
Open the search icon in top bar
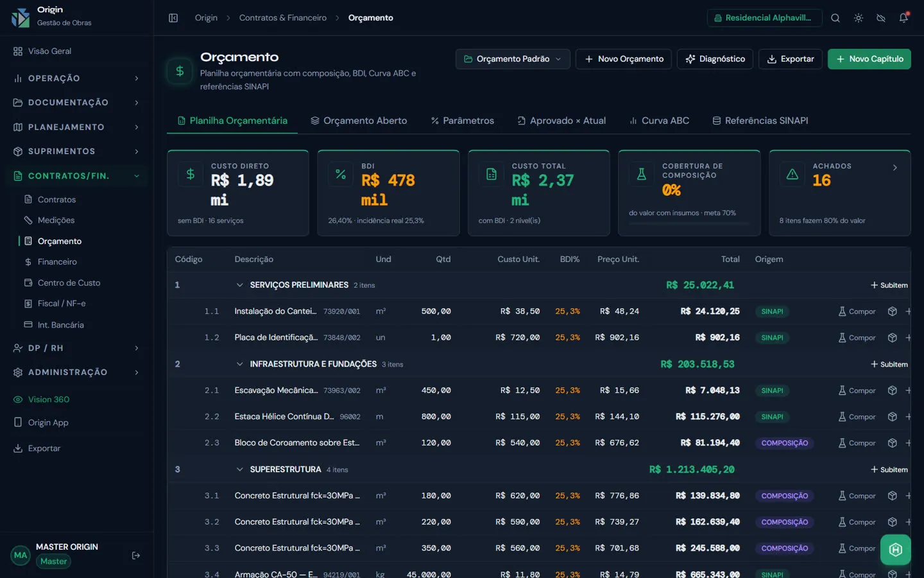(835, 18)
